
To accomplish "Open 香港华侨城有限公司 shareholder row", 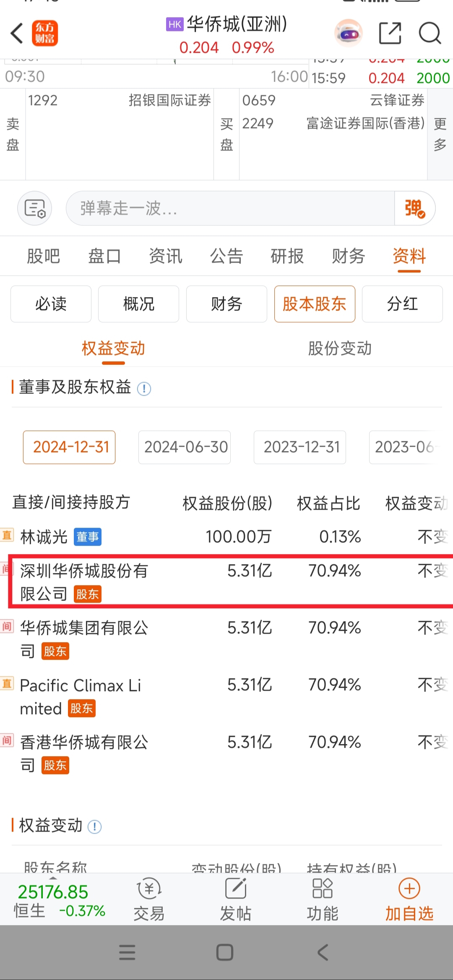I will tap(226, 754).
